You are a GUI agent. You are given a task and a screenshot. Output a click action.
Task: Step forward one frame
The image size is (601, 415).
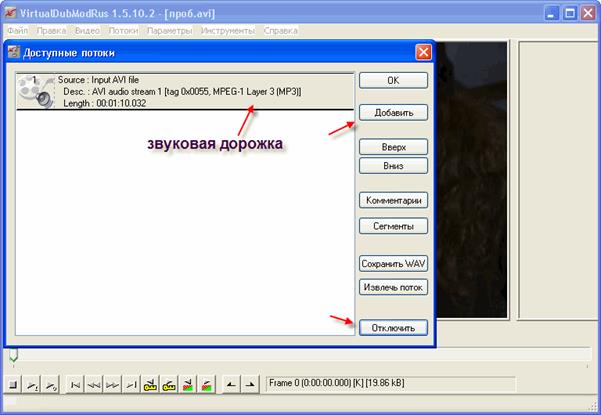pos(112,384)
